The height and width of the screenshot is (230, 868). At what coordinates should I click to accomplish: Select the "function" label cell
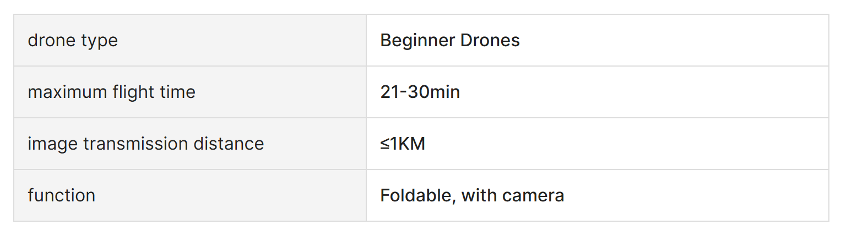(190, 195)
